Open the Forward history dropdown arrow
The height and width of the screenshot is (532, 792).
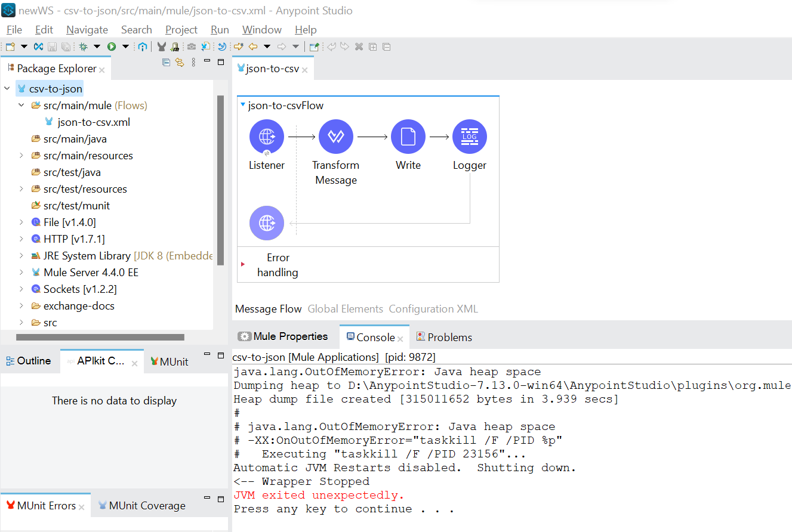295,47
